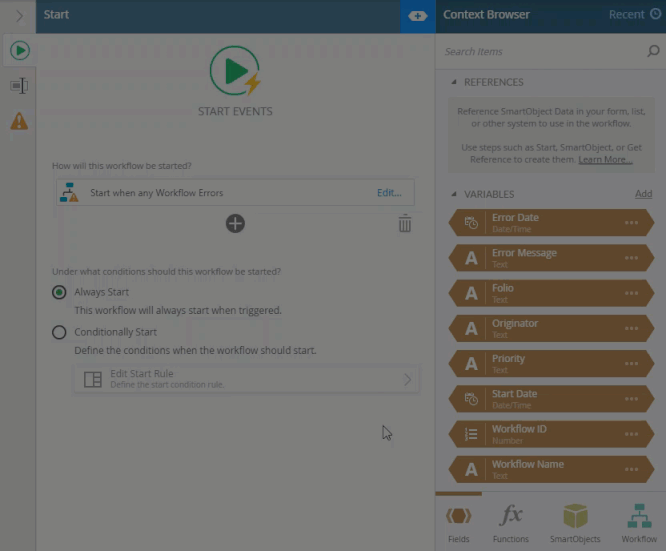Open options for Error Date variable
The height and width of the screenshot is (551, 666).
[x=631, y=223]
